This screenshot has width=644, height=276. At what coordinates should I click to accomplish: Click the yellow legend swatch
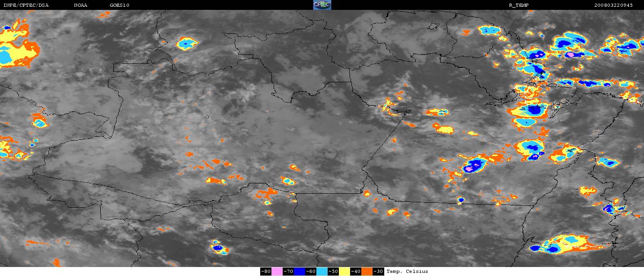coord(344,272)
